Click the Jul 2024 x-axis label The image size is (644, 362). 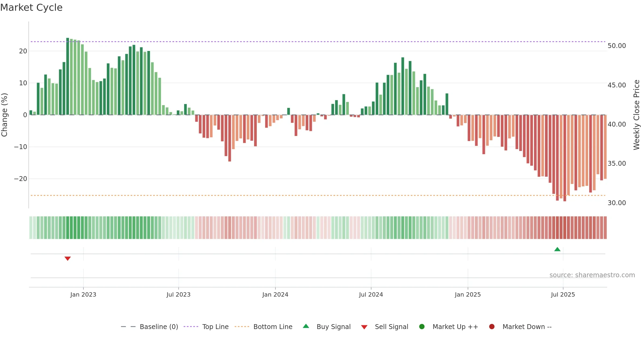click(x=371, y=295)
